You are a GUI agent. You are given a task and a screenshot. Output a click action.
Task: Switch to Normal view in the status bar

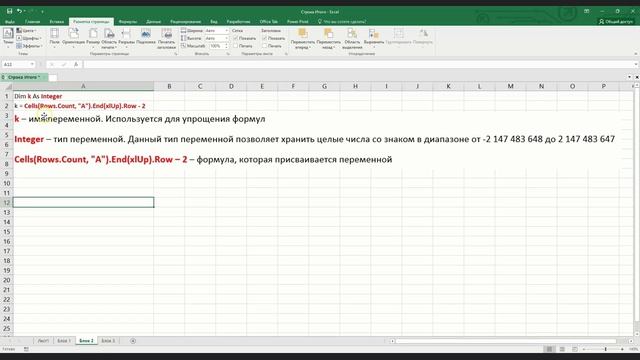pos(549,349)
